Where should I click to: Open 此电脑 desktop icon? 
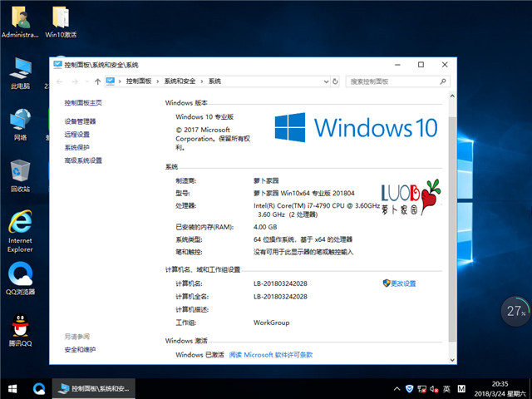[x=20, y=73]
